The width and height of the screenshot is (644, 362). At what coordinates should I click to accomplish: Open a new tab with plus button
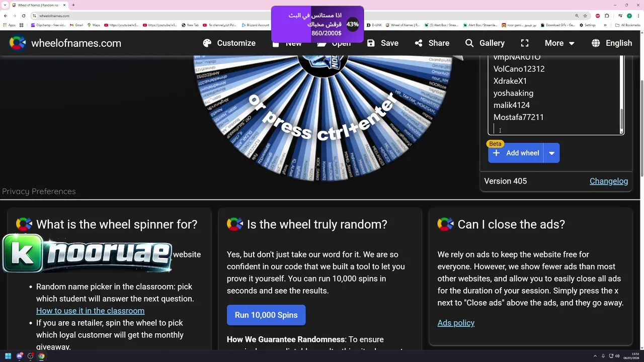pyautogui.click(x=73, y=5)
